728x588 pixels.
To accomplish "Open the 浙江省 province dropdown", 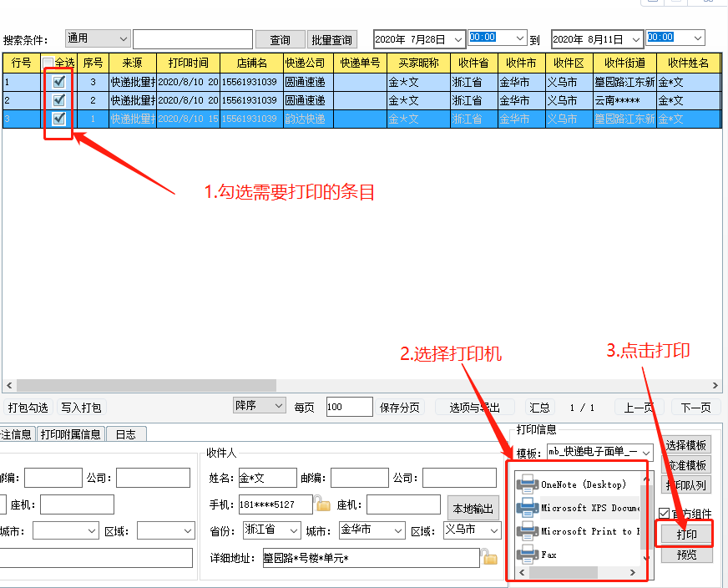I will point(270,530).
